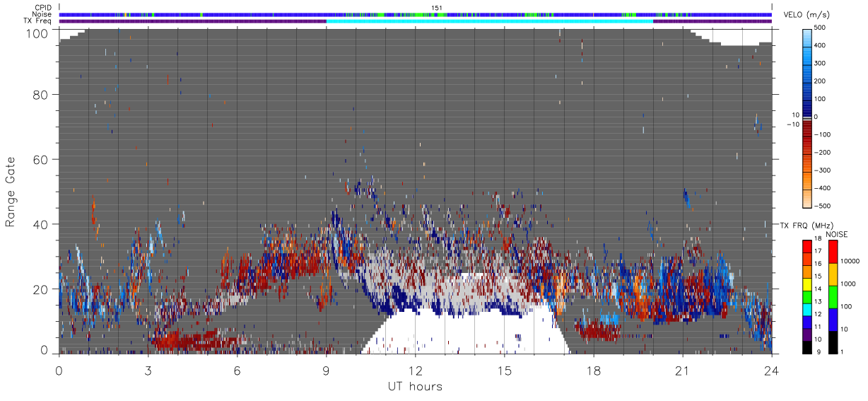Click the NOISE legend title
Screen dimensions: 868x401
pyautogui.click(x=837, y=233)
